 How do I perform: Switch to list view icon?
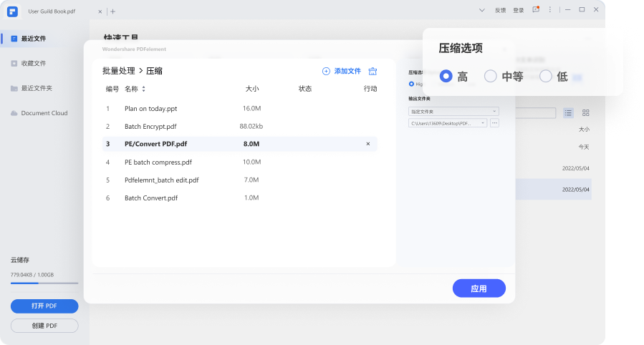tap(568, 113)
